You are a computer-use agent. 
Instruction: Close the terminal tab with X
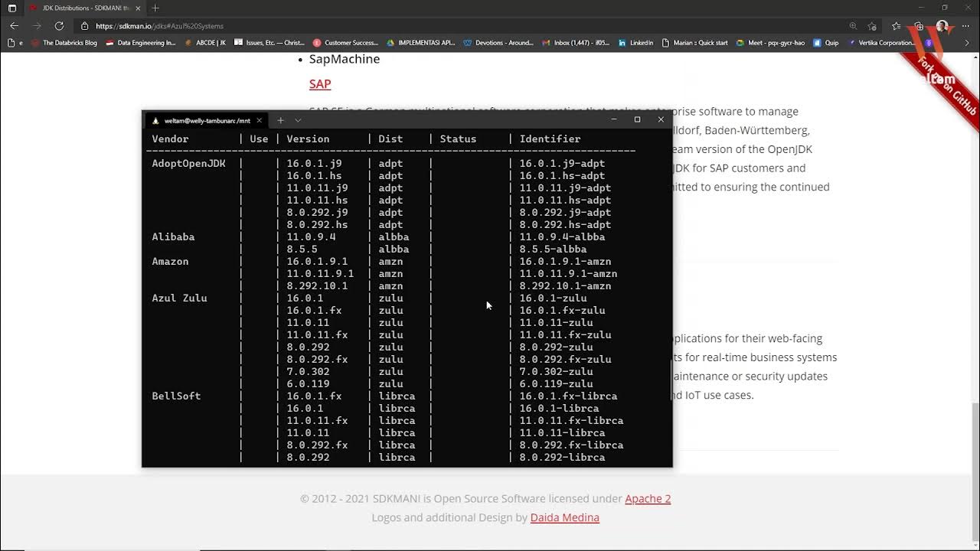[x=259, y=120]
